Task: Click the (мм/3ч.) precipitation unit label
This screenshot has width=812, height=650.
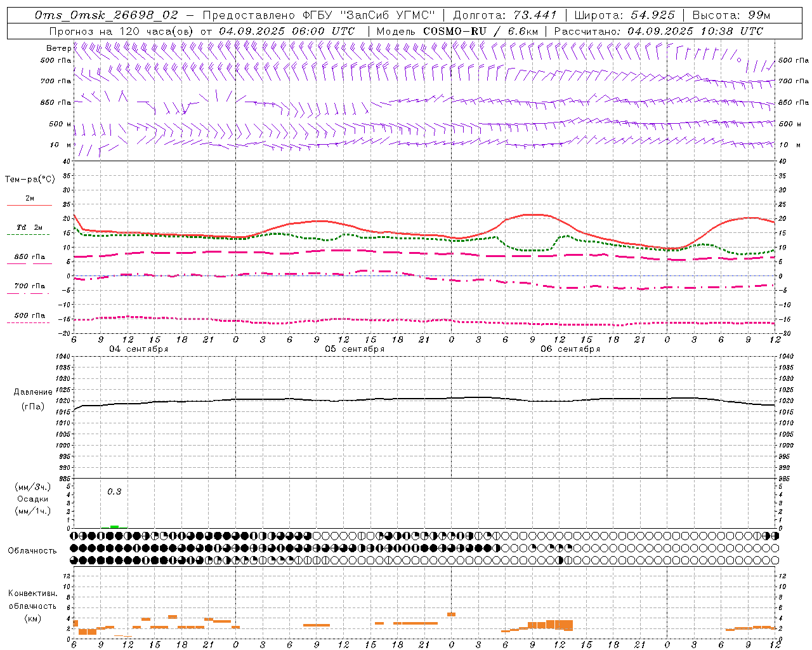Action: pos(33,487)
